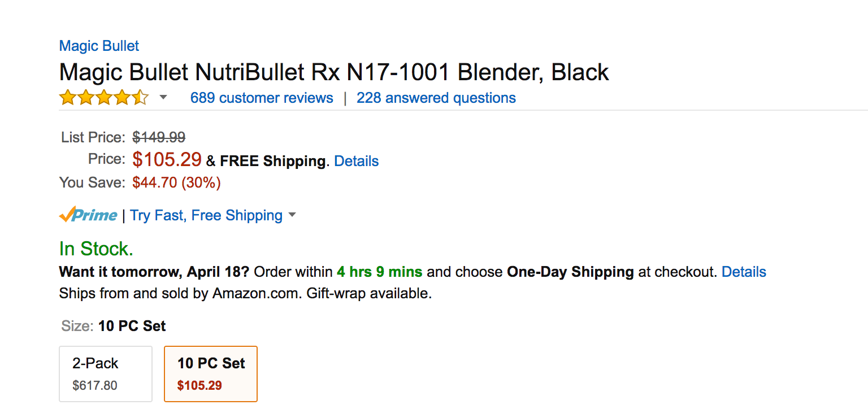868x409 pixels.
Task: Click Details link next to FREE Shipping
Action: tap(357, 161)
